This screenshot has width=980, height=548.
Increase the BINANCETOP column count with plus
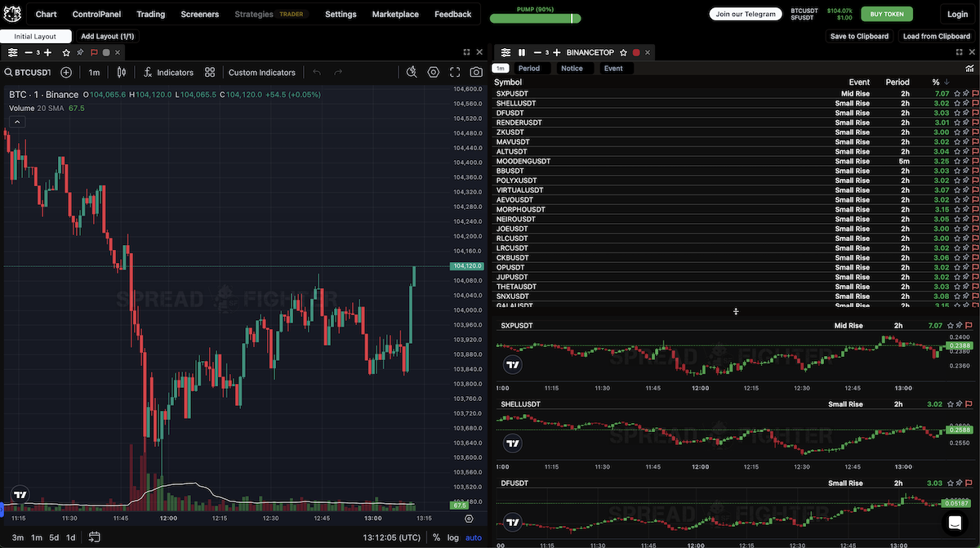pyautogui.click(x=557, y=52)
